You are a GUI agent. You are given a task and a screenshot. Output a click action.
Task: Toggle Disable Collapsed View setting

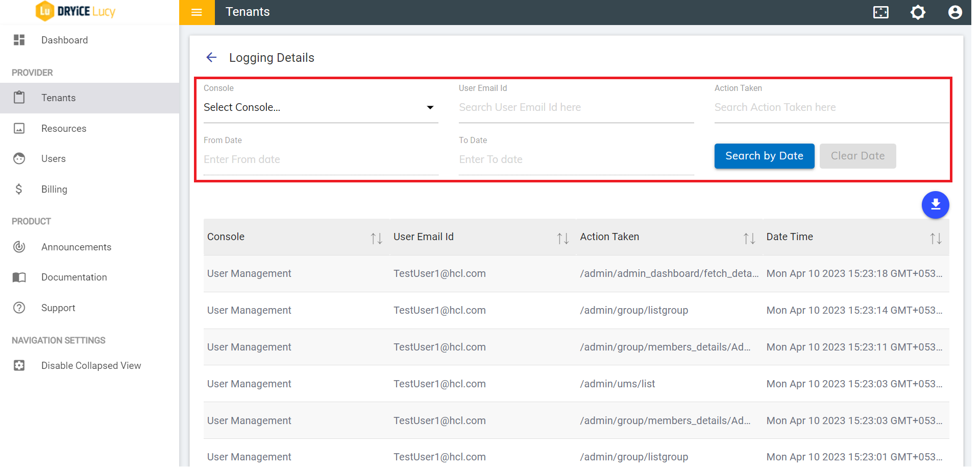[x=19, y=365]
